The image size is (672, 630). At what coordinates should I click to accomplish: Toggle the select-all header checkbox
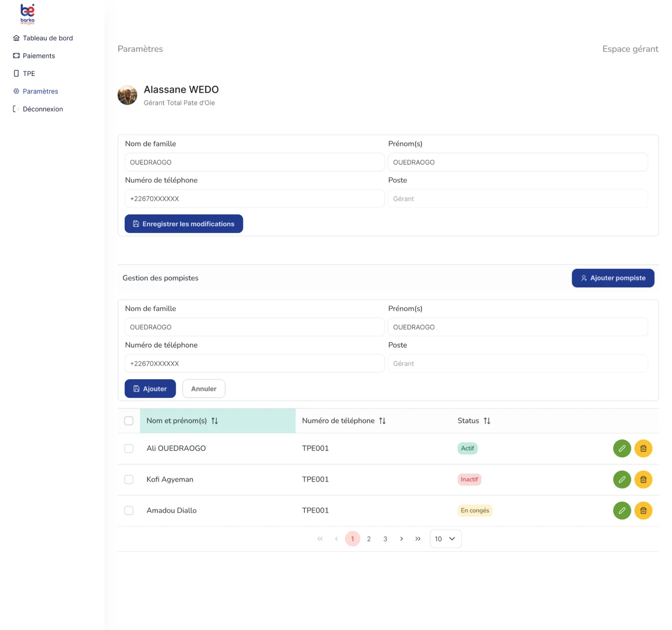point(129,421)
